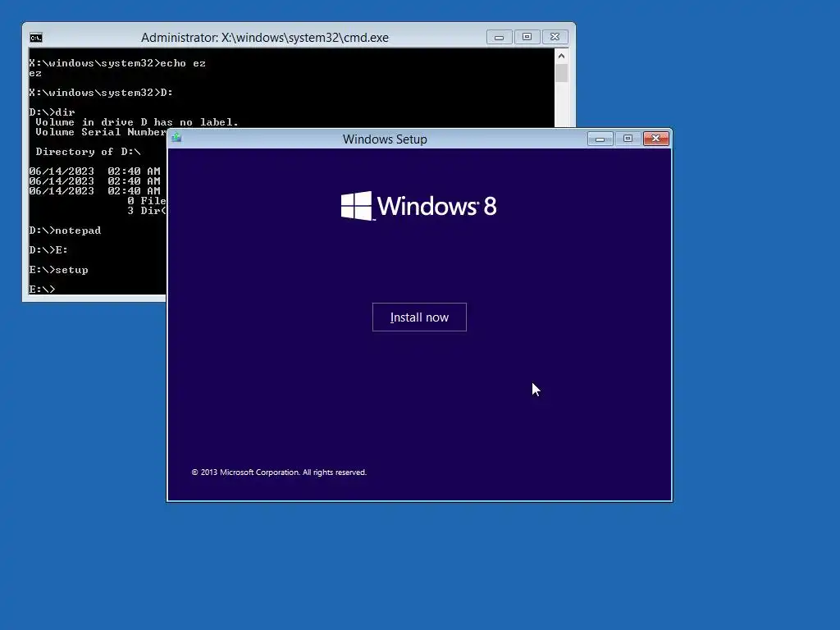Minimize the Windows Setup window
This screenshot has height=630, width=840.
(x=600, y=139)
